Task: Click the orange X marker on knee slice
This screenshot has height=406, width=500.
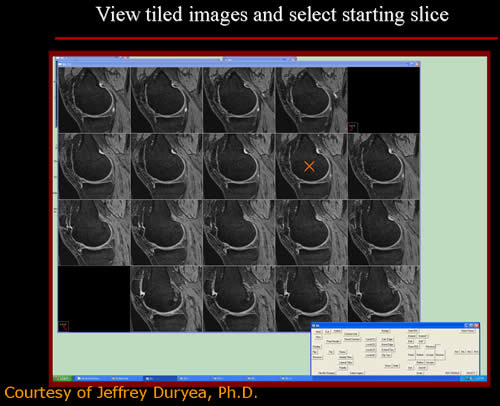Action: coord(309,166)
